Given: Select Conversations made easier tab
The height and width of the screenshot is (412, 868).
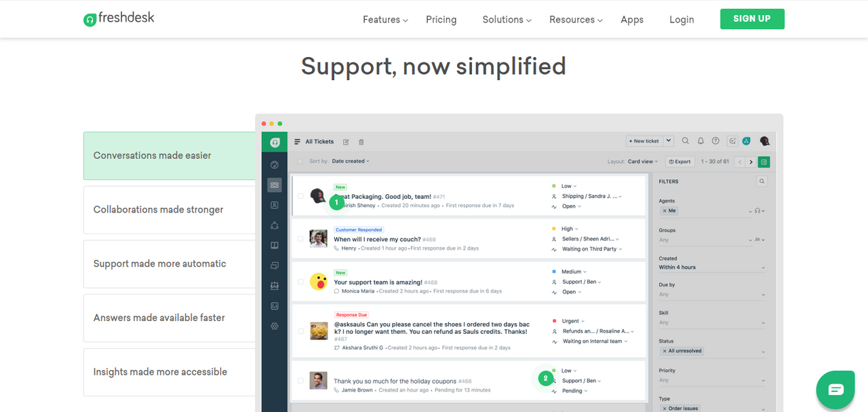Looking at the screenshot, I should 170,155.
